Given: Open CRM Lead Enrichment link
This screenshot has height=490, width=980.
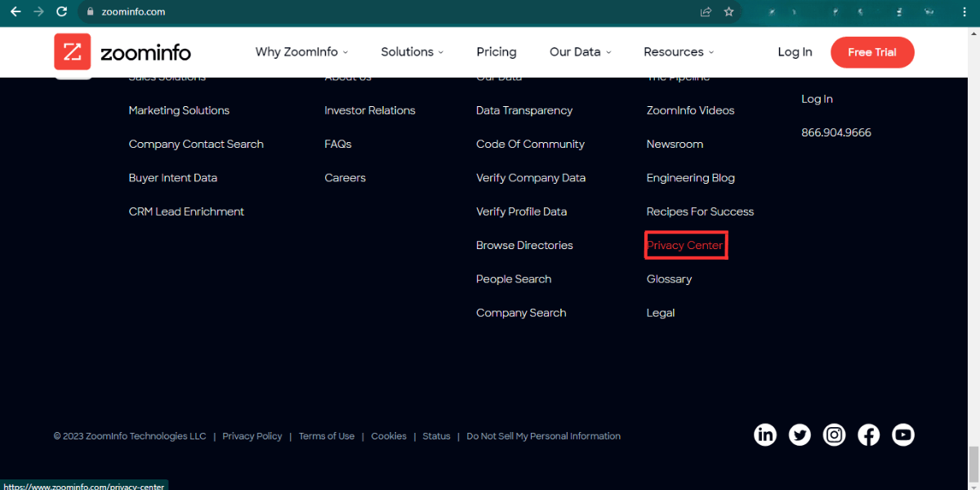Looking at the screenshot, I should [186, 211].
